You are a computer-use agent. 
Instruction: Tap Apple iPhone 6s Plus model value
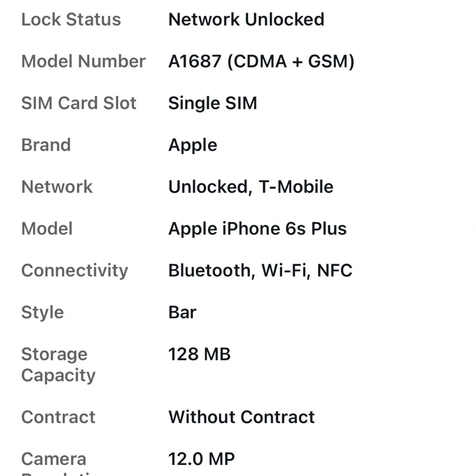pos(258,229)
